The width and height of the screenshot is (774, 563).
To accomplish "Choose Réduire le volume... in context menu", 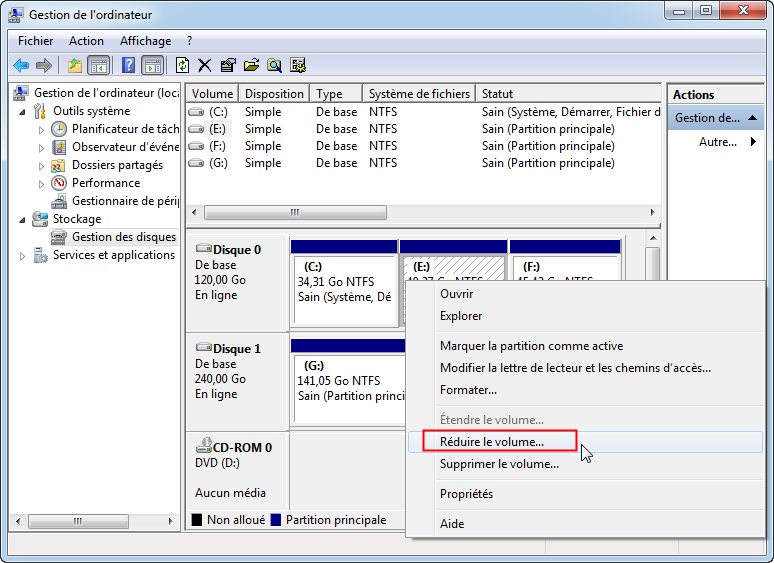I will 585,442.
